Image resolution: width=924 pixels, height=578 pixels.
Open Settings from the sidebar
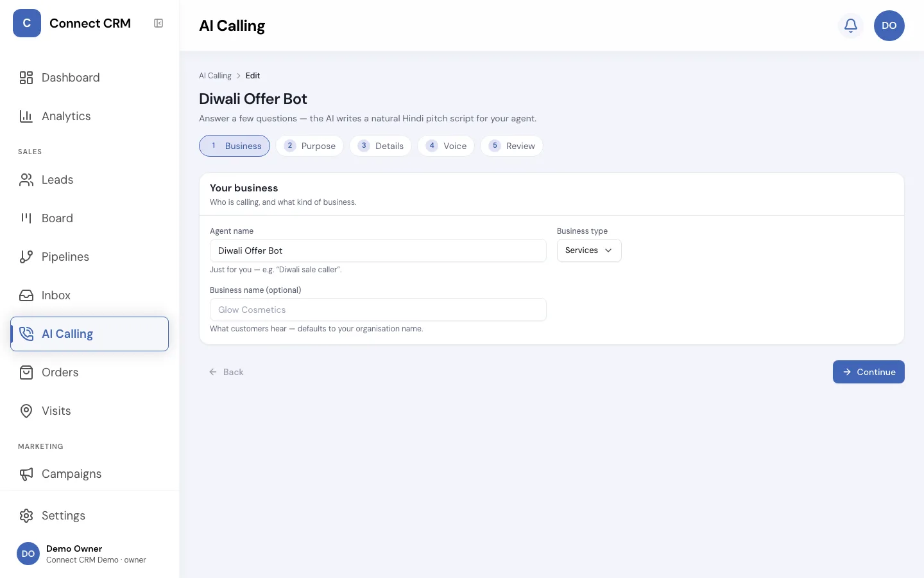pos(89,516)
